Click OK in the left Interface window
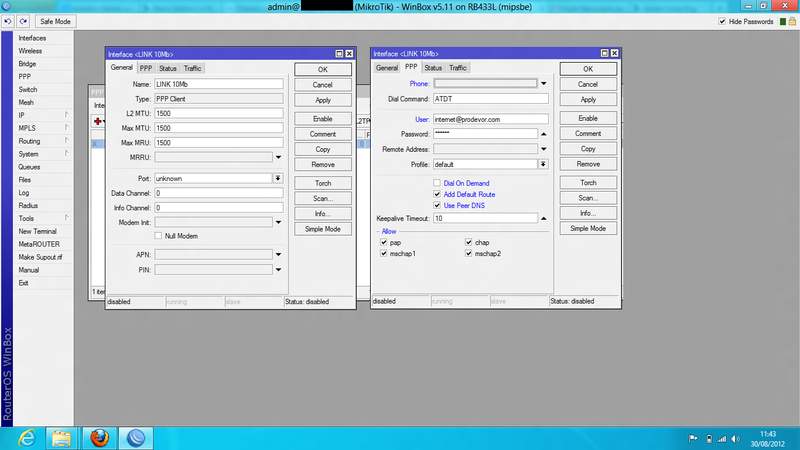 (x=323, y=69)
